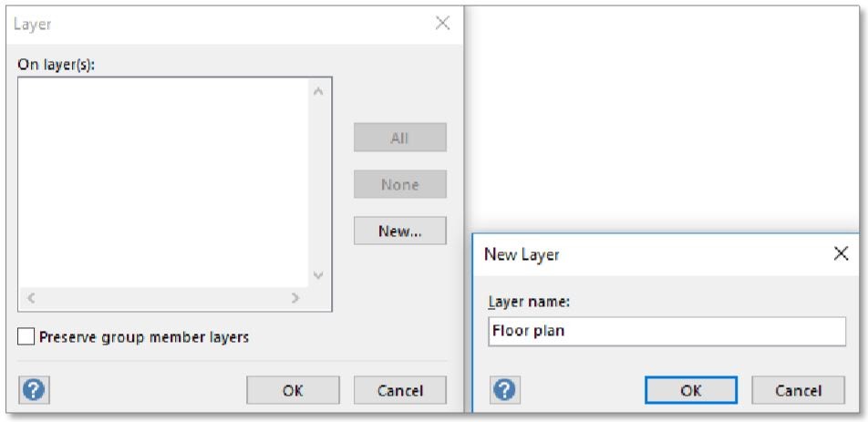
Task: Click the layer list scroll-right arrow
Action: 295,298
